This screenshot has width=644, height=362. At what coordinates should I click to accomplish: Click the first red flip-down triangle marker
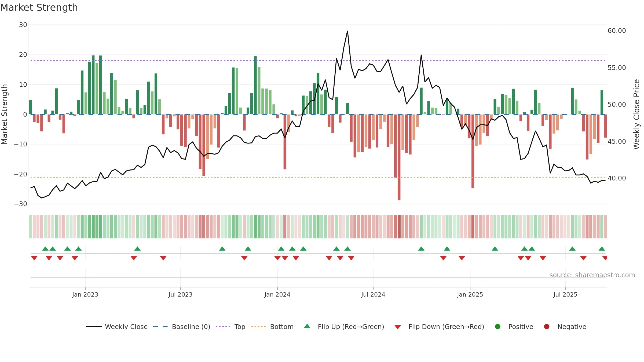34,258
